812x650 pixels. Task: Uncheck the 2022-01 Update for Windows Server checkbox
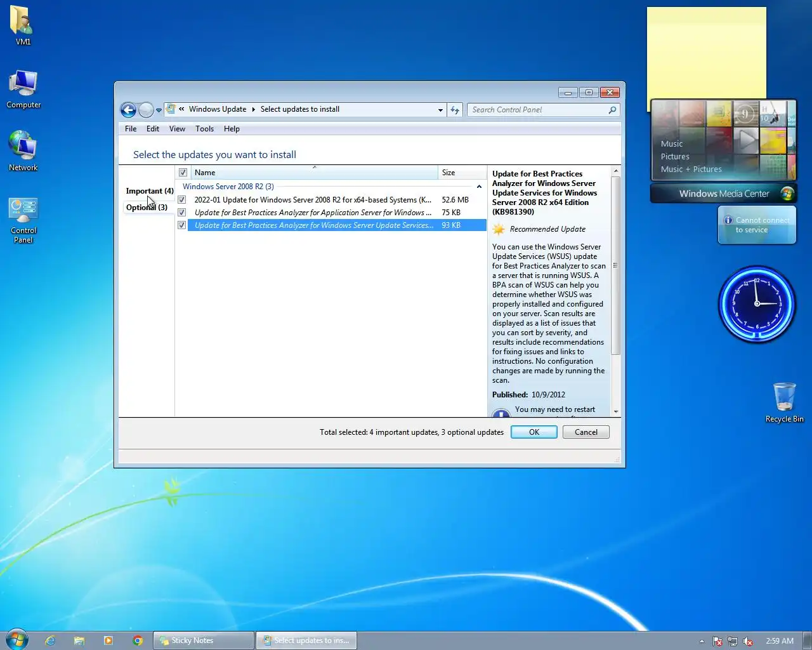pyautogui.click(x=182, y=200)
